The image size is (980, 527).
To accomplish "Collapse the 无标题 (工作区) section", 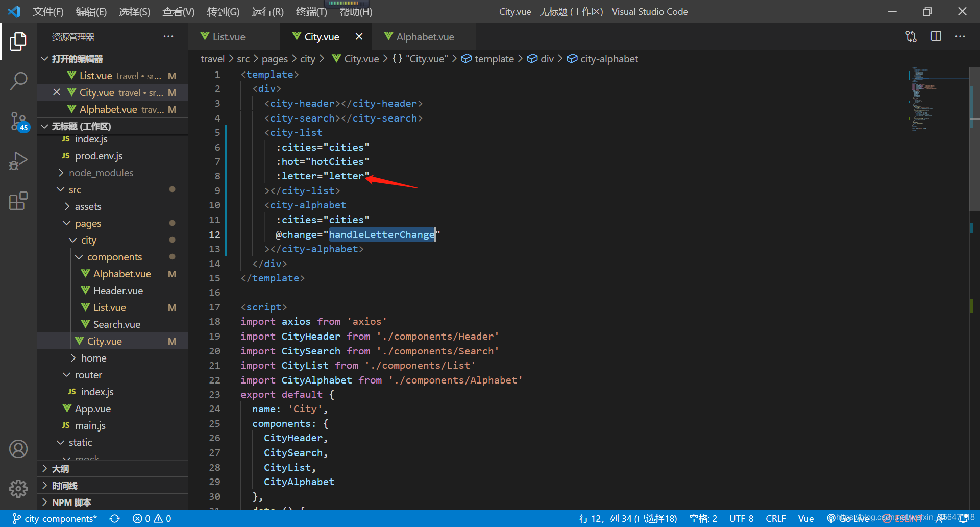I will coord(112,126).
